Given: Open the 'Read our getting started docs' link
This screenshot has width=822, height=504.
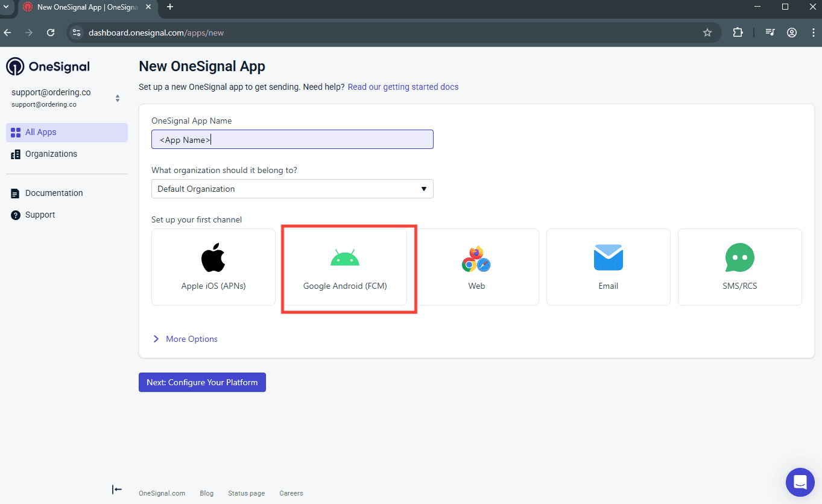Looking at the screenshot, I should tap(403, 87).
